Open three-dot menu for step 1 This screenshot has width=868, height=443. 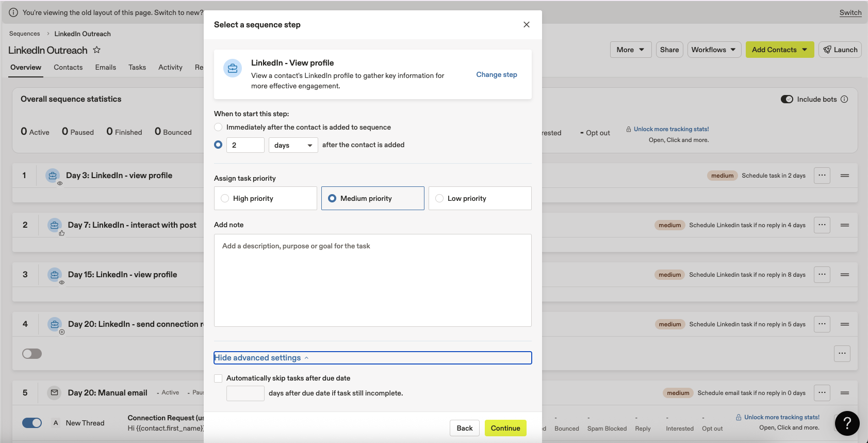click(822, 176)
